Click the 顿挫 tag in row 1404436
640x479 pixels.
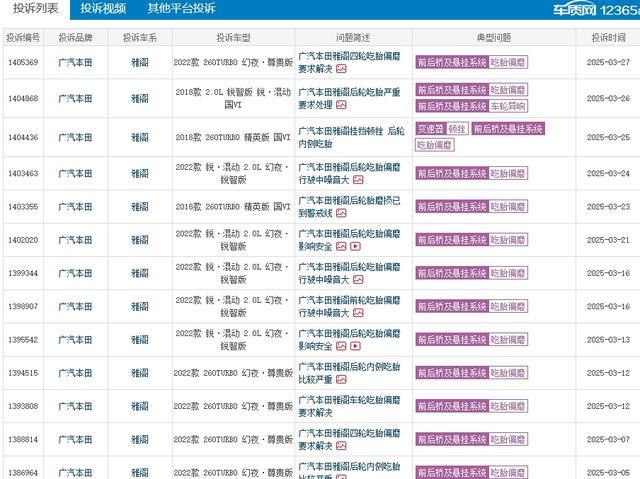click(457, 129)
